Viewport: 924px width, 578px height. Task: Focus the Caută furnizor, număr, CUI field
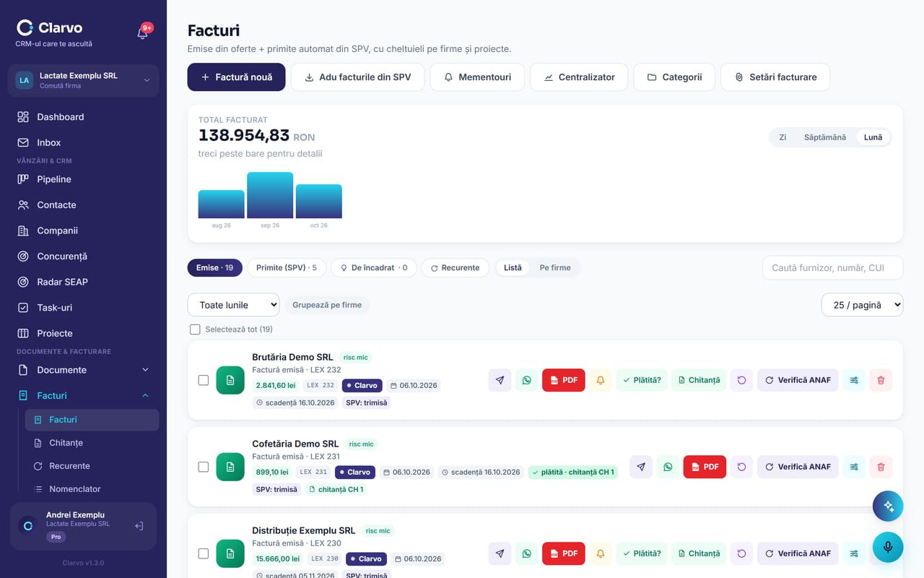point(832,268)
